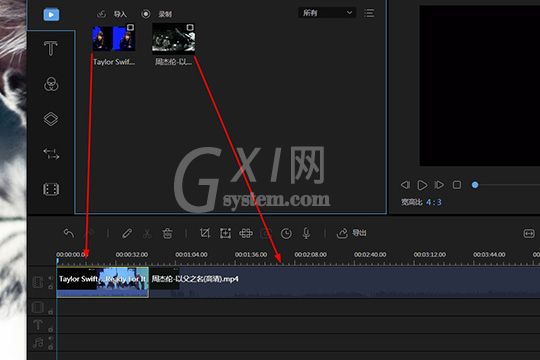This screenshot has height=360, width=540.
Task: Click the fit timeline to window icon
Action: point(529,233)
